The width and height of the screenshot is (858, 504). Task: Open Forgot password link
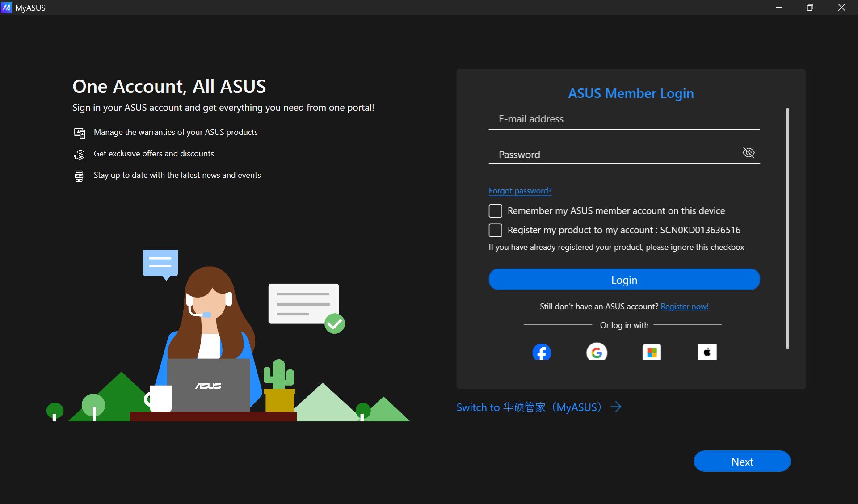[520, 191]
